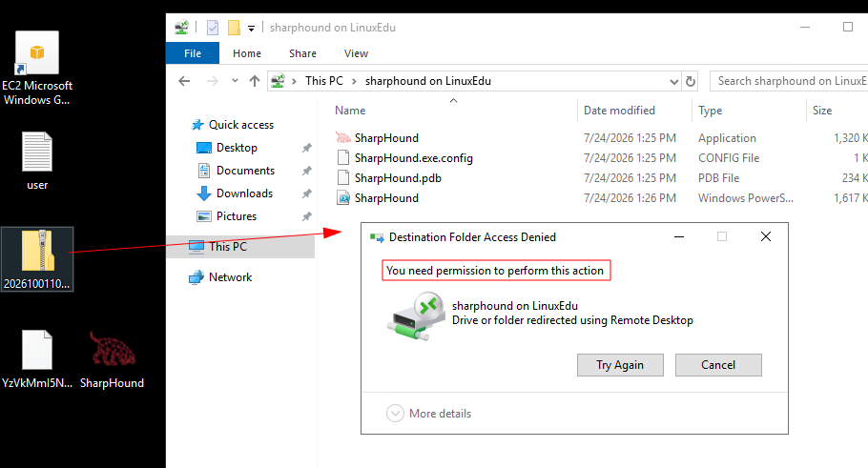
Task: Open the address bar history dropdown
Action: [x=673, y=81]
